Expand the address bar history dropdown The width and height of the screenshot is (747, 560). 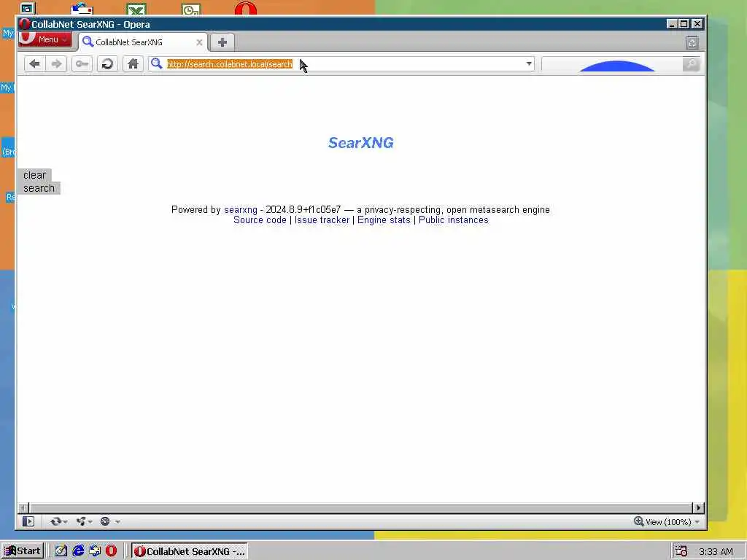click(x=529, y=64)
